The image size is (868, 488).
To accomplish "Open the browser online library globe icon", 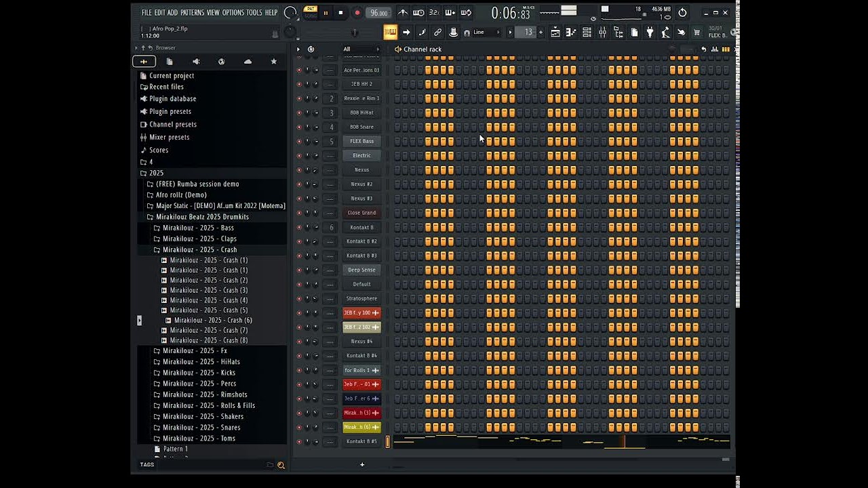I will click(x=221, y=62).
